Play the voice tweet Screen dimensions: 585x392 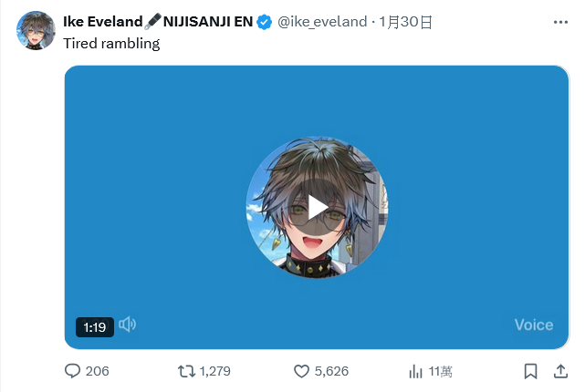317,208
